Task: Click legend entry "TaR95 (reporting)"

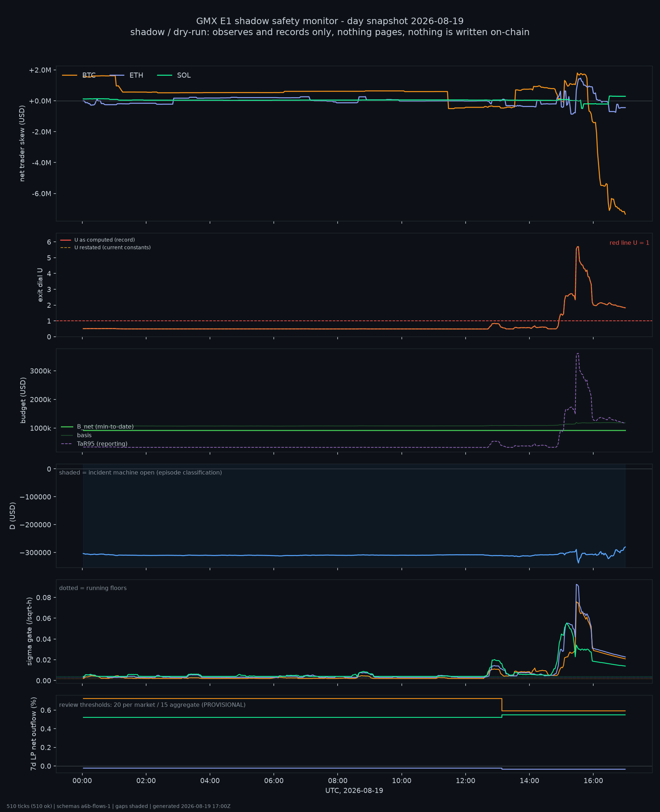Action: 102,444
